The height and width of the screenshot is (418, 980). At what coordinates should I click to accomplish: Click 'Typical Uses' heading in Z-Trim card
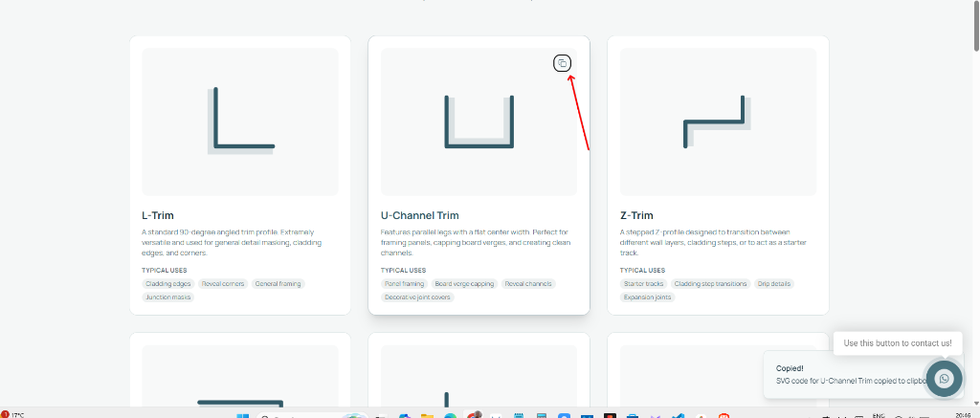pyautogui.click(x=642, y=271)
